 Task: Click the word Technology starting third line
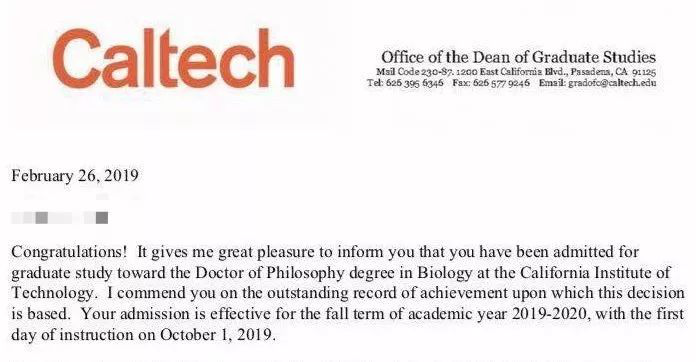tap(52, 293)
